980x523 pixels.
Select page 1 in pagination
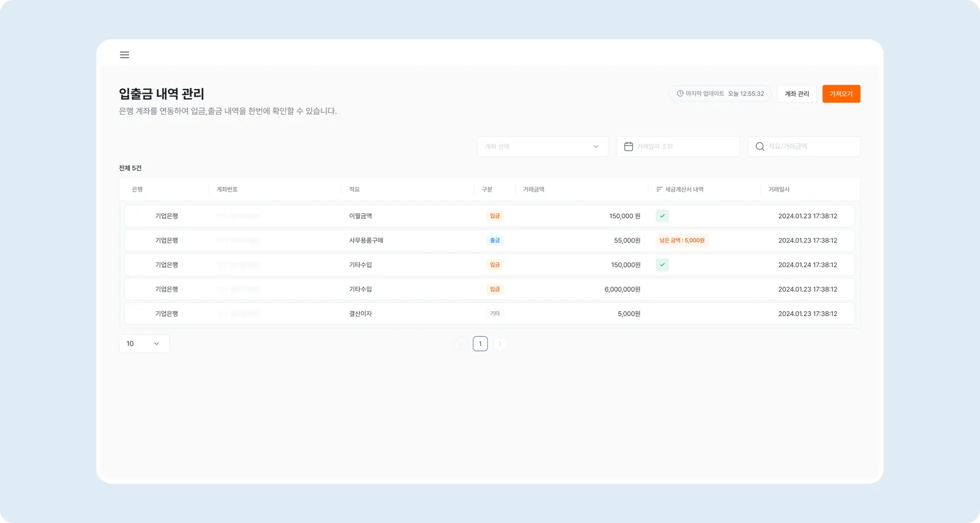(x=480, y=344)
